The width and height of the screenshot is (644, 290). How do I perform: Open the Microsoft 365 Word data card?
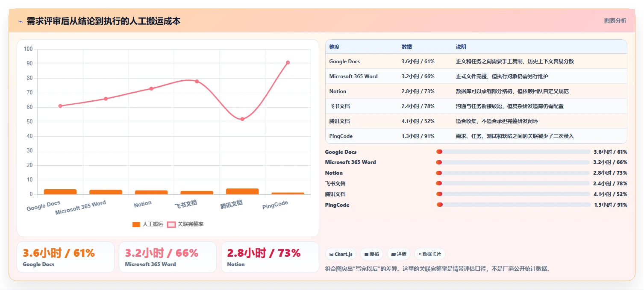click(168, 257)
